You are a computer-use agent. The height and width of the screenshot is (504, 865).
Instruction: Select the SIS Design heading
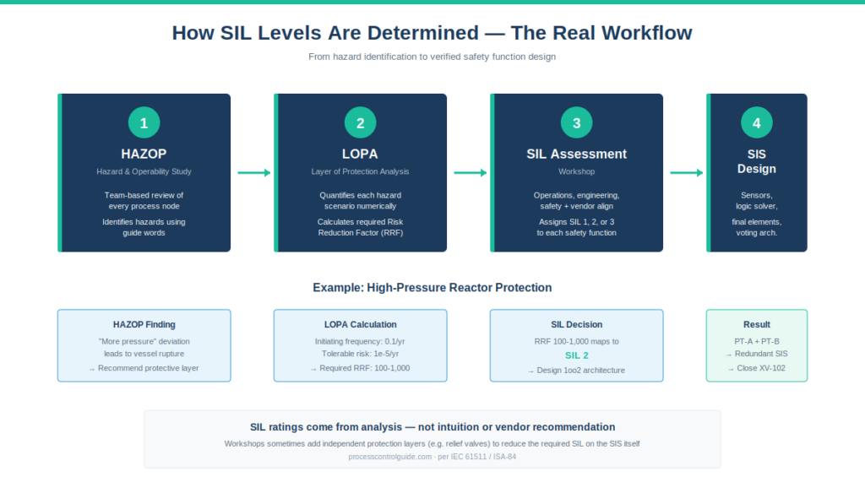click(x=756, y=161)
